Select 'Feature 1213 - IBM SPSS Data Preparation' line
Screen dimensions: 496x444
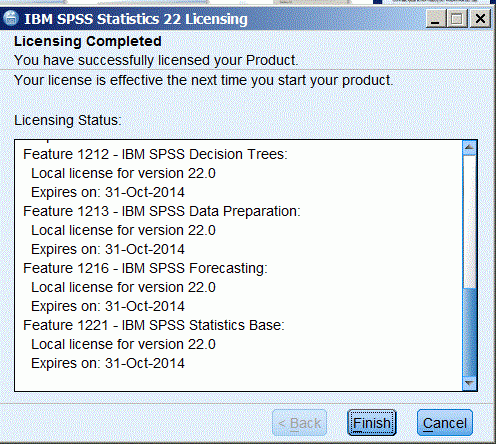162,211
